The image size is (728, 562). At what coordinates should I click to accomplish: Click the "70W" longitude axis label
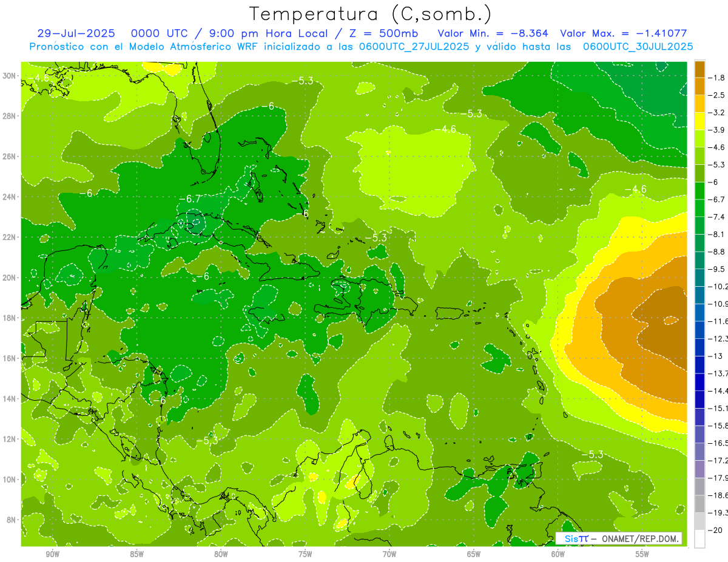click(389, 554)
